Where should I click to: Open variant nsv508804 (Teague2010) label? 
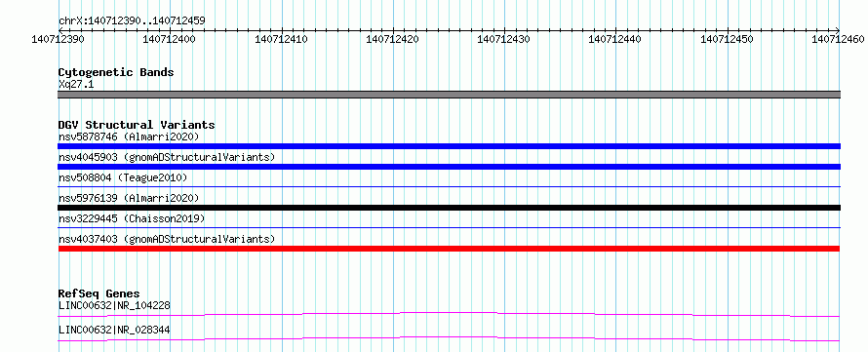pyautogui.click(x=123, y=177)
